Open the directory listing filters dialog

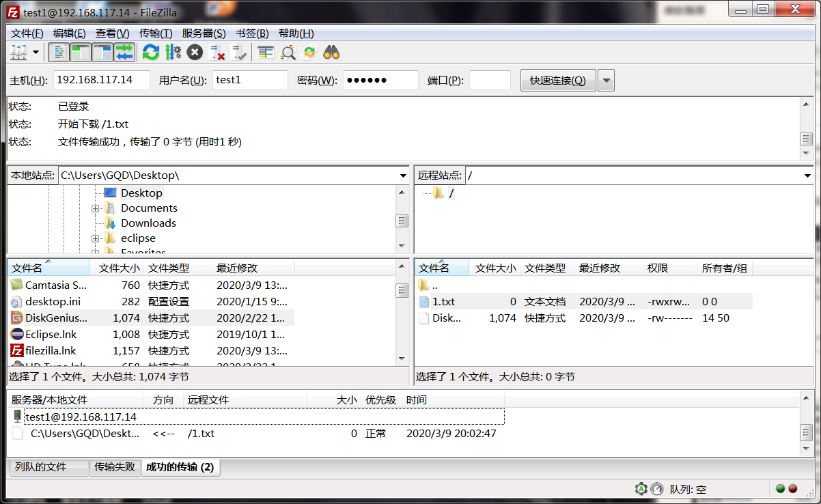(266, 52)
